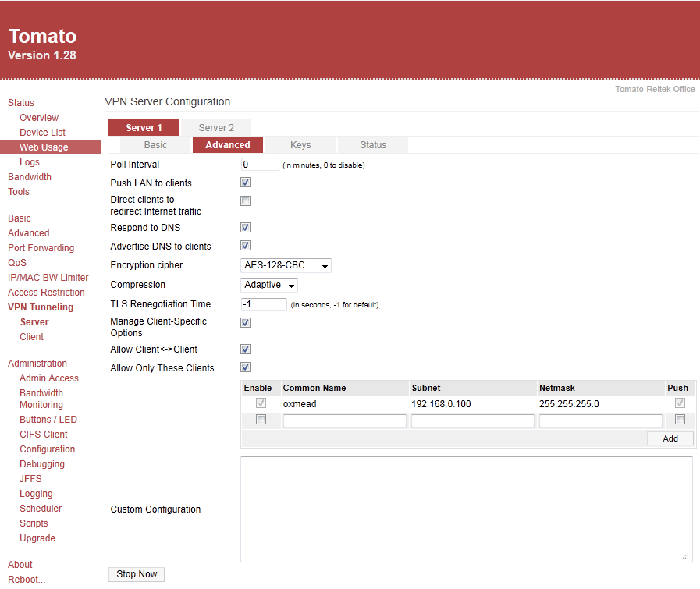Image resolution: width=700 pixels, height=589 pixels.
Task: Open Web Usage sidebar link
Action: (x=44, y=147)
